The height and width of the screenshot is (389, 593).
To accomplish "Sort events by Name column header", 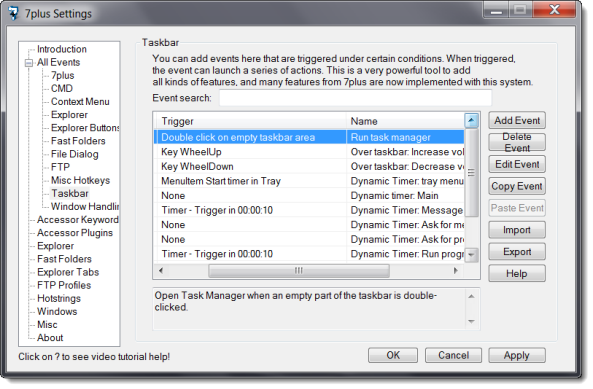I will pos(405,121).
